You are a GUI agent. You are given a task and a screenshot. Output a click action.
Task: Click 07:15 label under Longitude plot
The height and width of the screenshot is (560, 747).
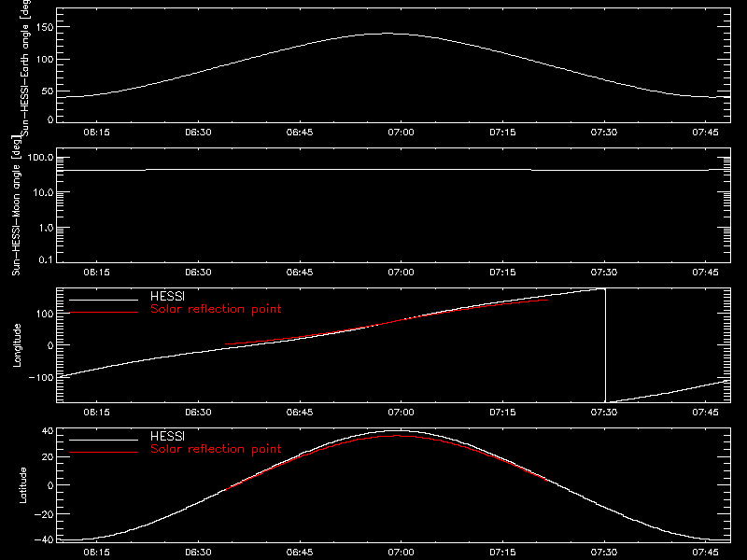coord(502,413)
